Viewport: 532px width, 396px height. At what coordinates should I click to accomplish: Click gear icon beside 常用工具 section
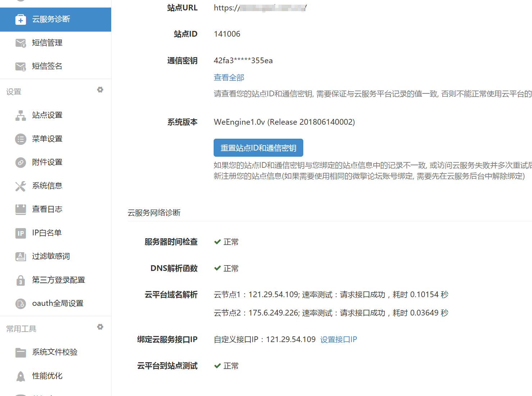100,327
